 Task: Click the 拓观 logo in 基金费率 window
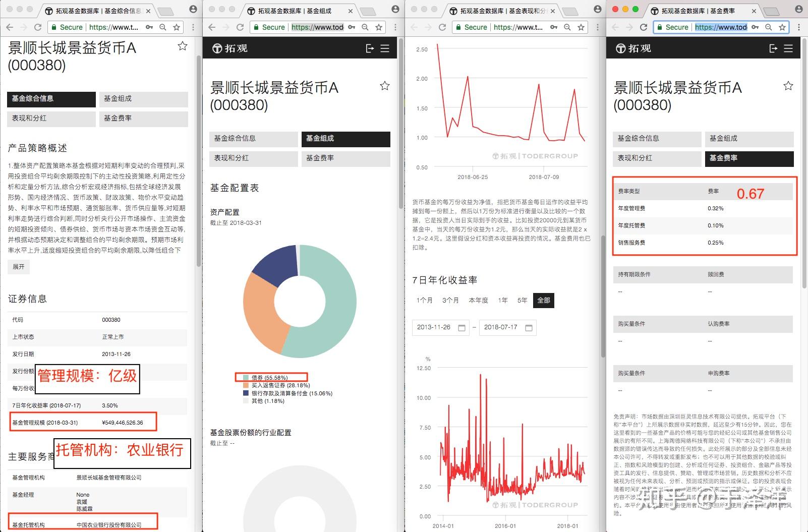[x=633, y=48]
